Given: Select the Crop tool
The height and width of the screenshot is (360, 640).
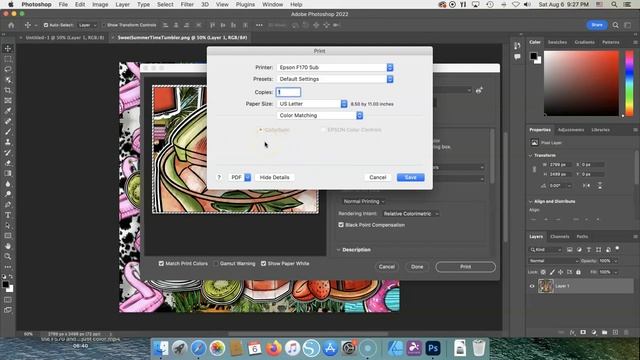Looking at the screenshot, I should pos(8,90).
